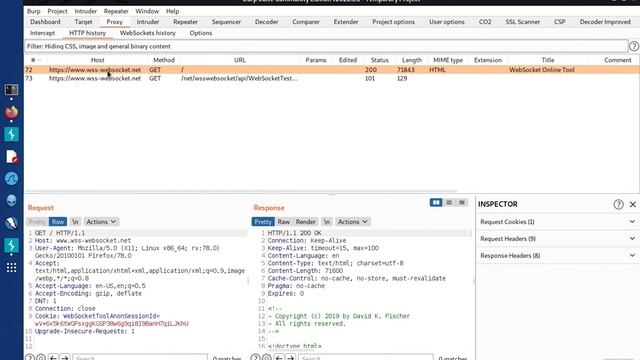
Task: Expand Response Headers (8) section
Action: pos(558,256)
